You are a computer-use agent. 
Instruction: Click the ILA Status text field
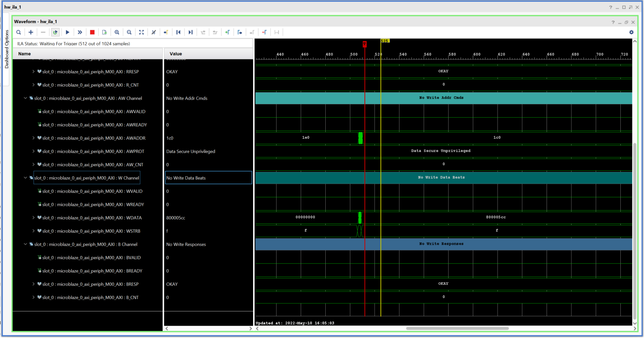point(133,44)
